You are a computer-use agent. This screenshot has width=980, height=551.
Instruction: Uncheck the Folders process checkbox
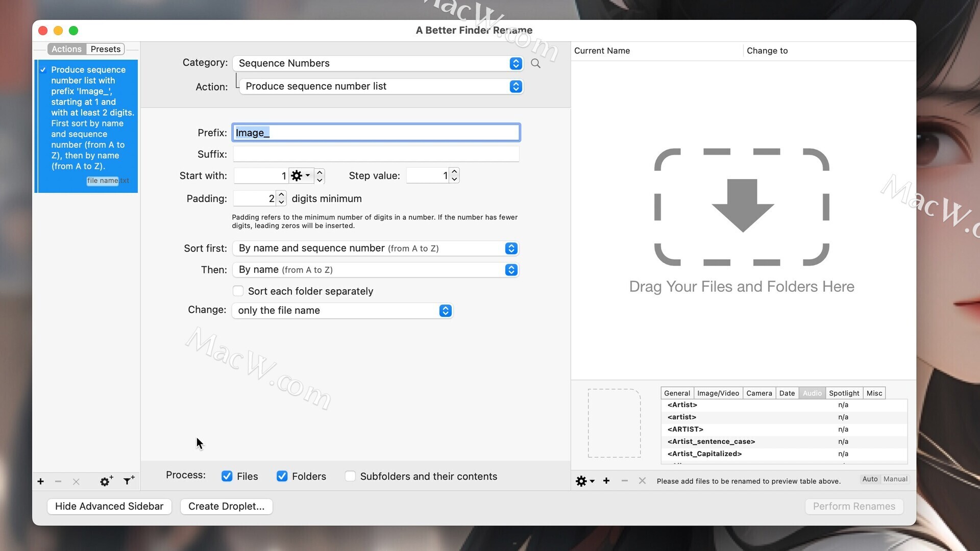click(282, 476)
